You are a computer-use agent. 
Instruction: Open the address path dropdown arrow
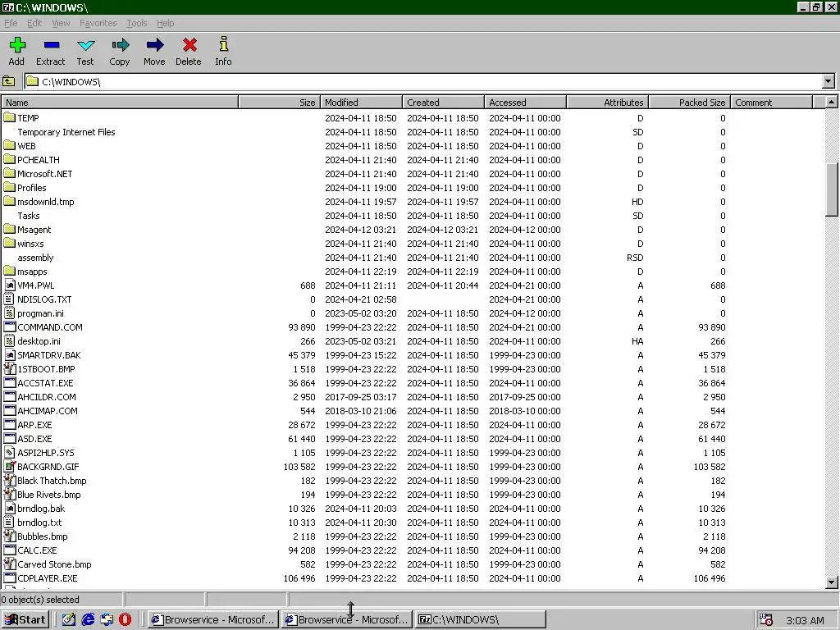click(829, 81)
